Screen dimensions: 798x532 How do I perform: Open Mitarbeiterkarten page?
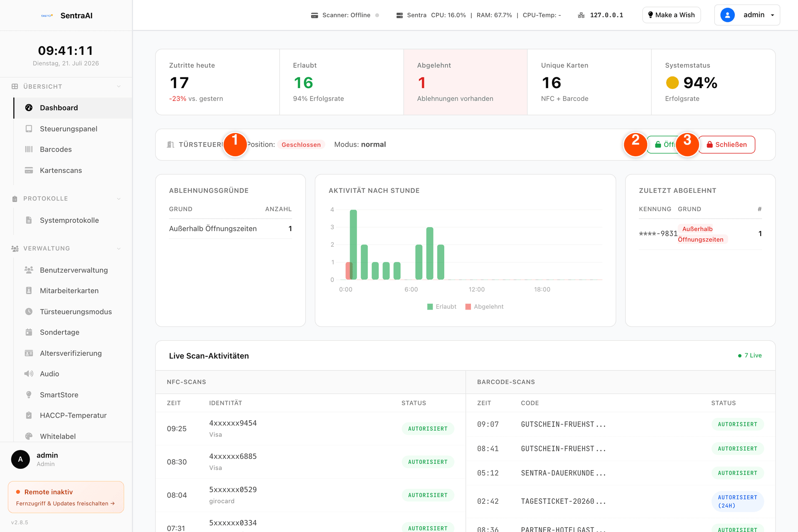point(73,291)
